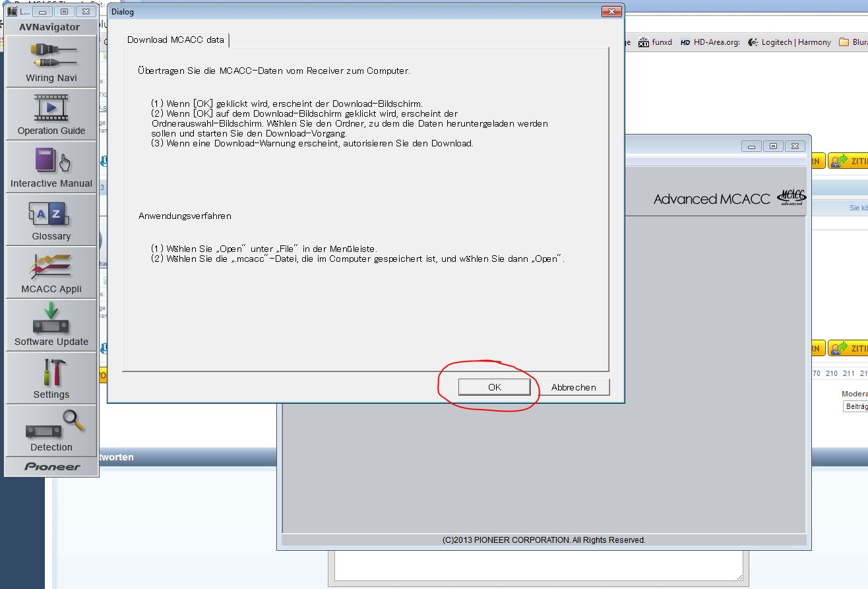The height and width of the screenshot is (589, 868).
Task: Click the 'AVNavigator' sidebar title text
Action: tap(49, 27)
